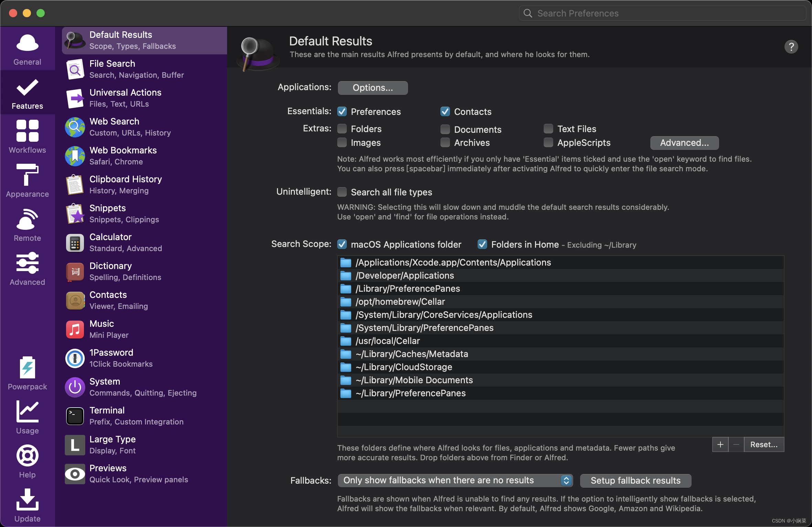Select the Xcode.app Contents Applications row
The image size is (812, 527).
[x=561, y=262]
